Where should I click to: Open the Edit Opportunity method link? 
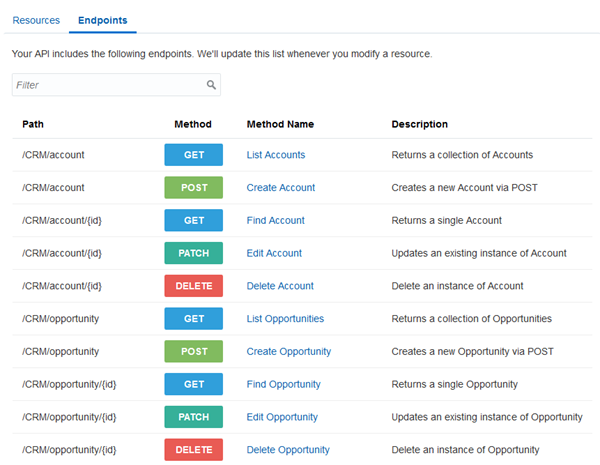(x=282, y=417)
